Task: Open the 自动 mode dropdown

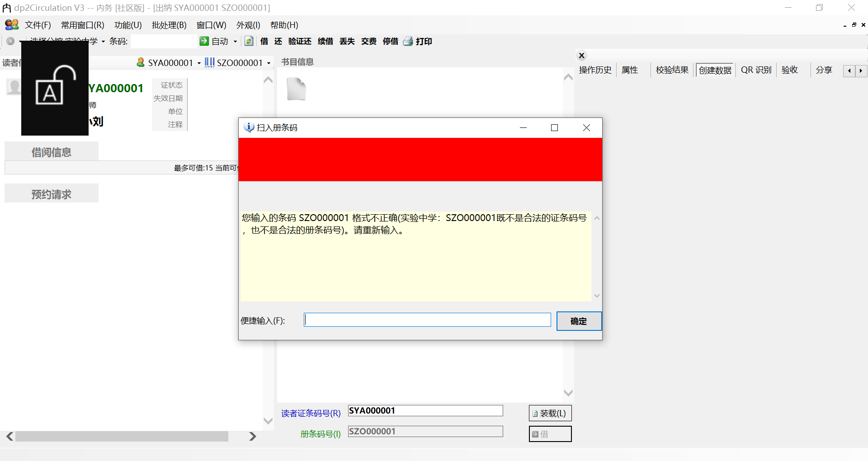Action: [x=235, y=41]
